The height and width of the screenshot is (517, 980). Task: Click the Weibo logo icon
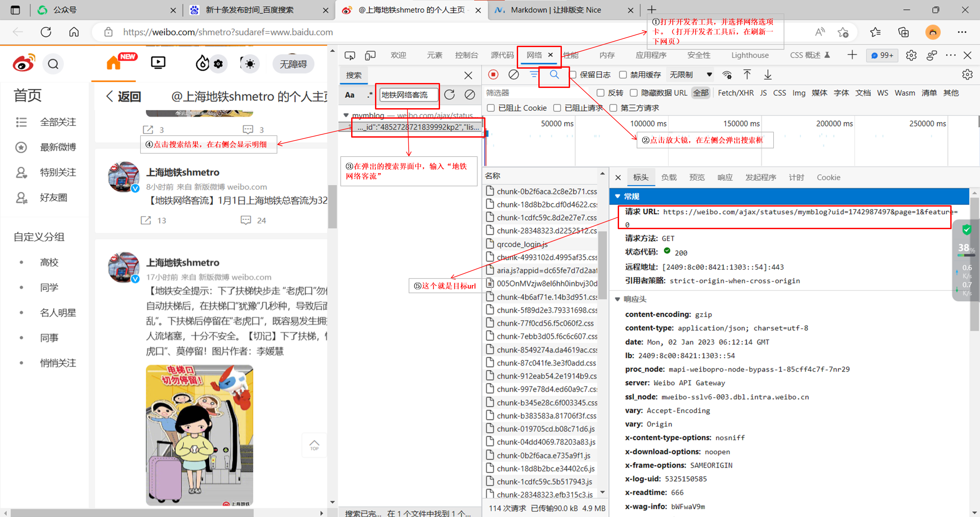click(24, 63)
